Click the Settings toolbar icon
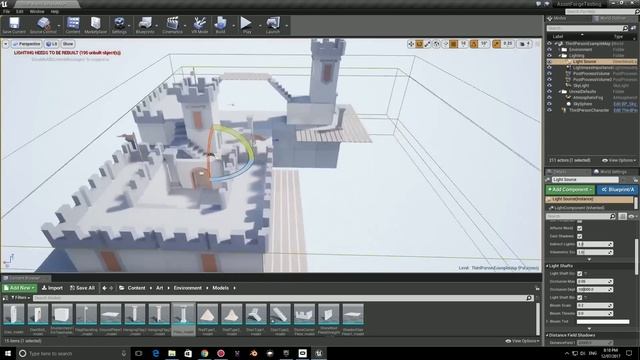 pos(119,24)
